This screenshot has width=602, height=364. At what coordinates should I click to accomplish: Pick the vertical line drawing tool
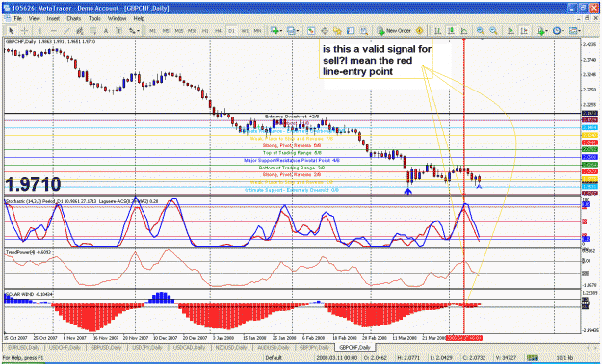pyautogui.click(x=39, y=31)
